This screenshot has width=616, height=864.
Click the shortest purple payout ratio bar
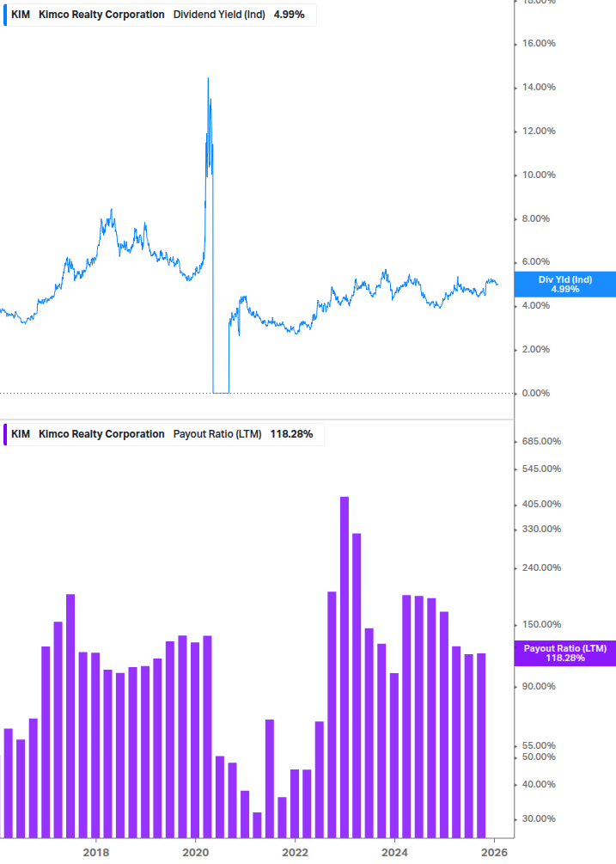[x=257, y=824]
